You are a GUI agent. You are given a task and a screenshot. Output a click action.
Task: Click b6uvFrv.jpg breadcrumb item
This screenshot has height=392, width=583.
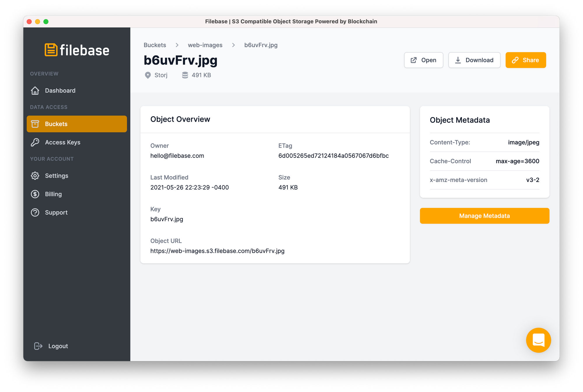click(x=261, y=45)
